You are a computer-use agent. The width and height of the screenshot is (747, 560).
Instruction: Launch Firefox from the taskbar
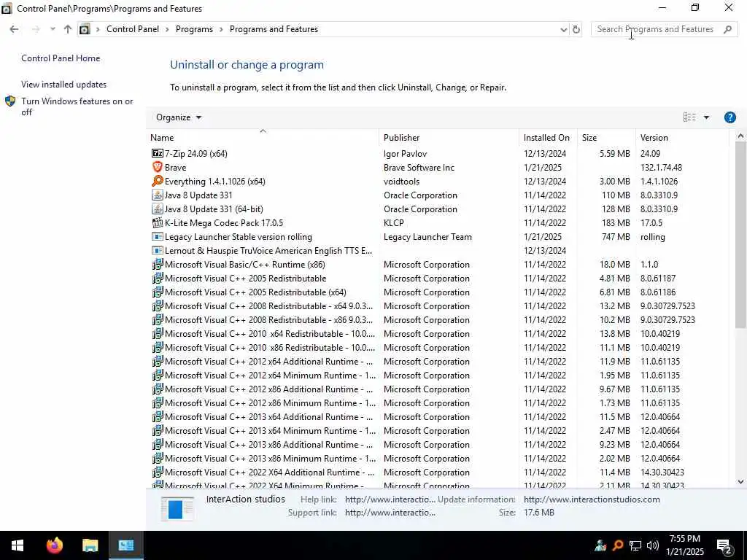pyautogui.click(x=54, y=545)
